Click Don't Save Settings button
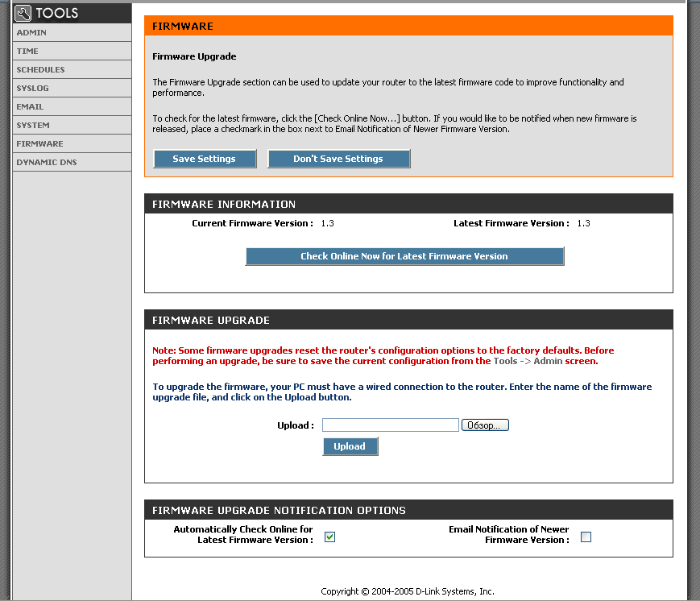The height and width of the screenshot is (601, 700). pyautogui.click(x=338, y=159)
